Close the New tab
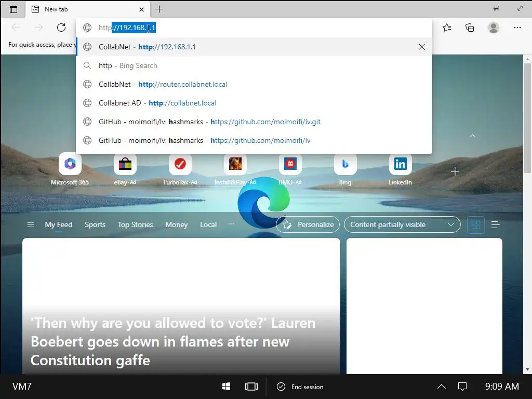Screen dimensions: 532x399 tap(141, 9)
